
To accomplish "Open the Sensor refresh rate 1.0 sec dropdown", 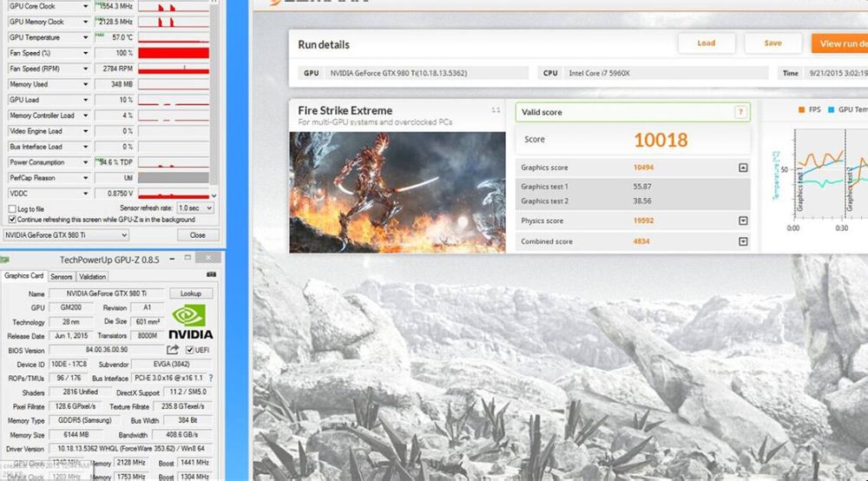I will 195,208.
